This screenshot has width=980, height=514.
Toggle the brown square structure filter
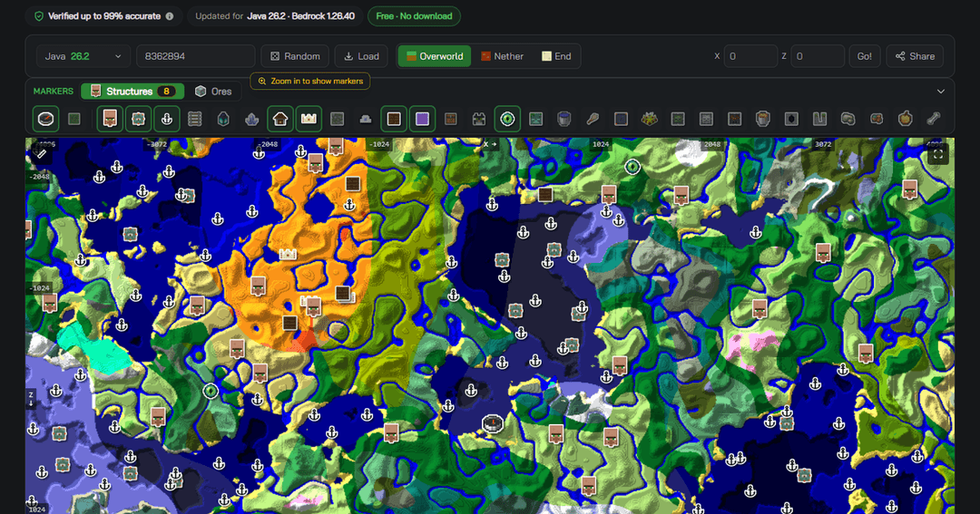pos(394,119)
